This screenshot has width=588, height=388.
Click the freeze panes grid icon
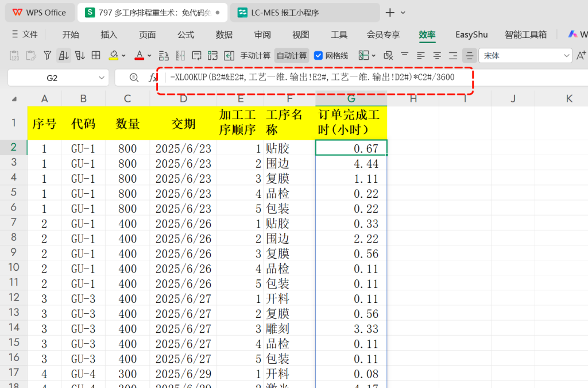click(363, 56)
